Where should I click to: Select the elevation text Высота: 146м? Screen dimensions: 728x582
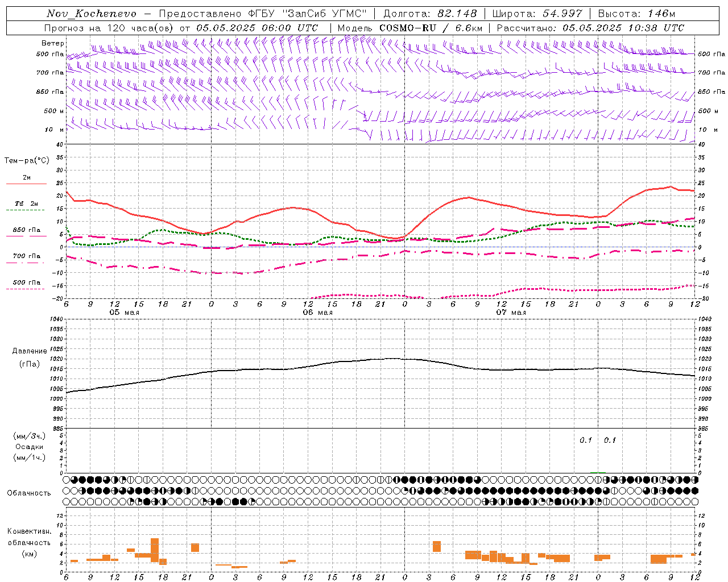coord(636,14)
